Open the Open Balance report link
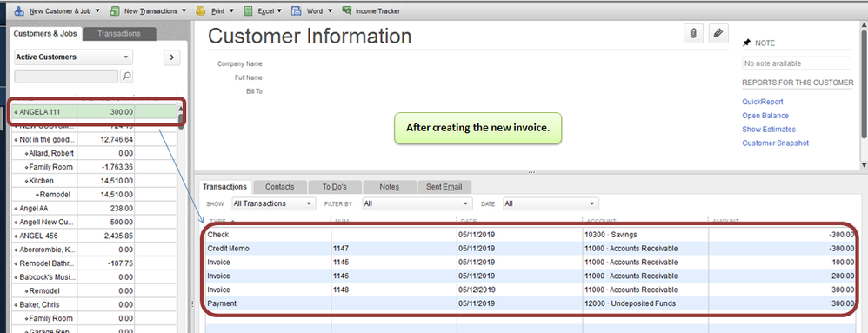The width and height of the screenshot is (868, 333). click(765, 116)
